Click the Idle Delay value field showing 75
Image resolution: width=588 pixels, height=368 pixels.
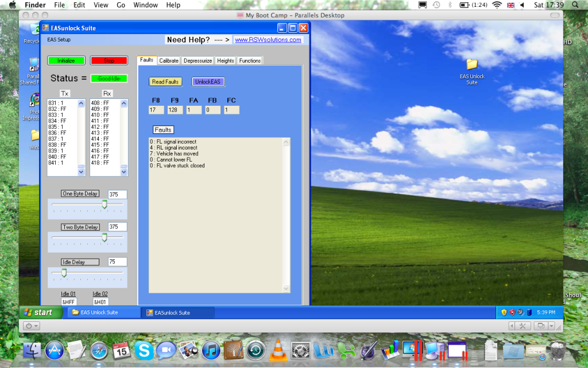tap(117, 262)
